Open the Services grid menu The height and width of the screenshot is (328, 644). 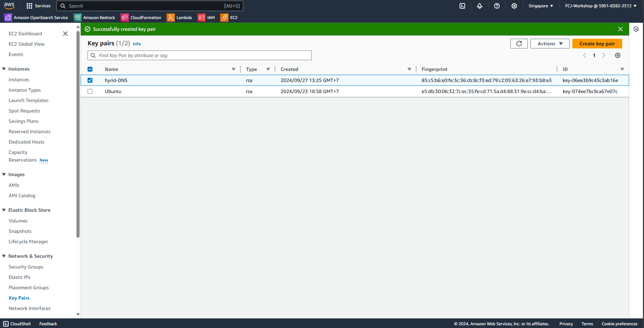click(38, 6)
